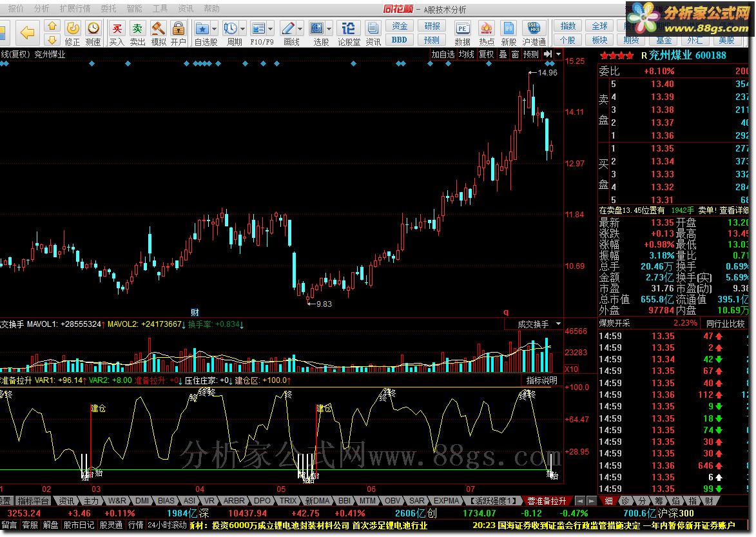
Task: Click the yellow back arrow icon
Action: click(27, 33)
